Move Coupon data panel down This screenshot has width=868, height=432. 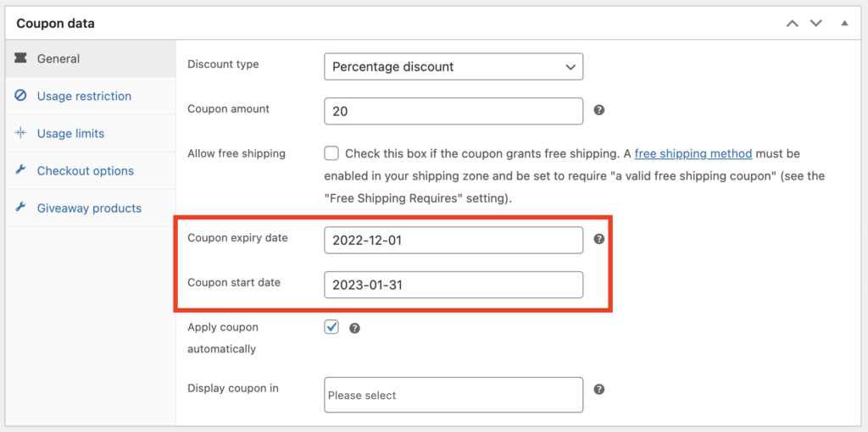coord(817,24)
